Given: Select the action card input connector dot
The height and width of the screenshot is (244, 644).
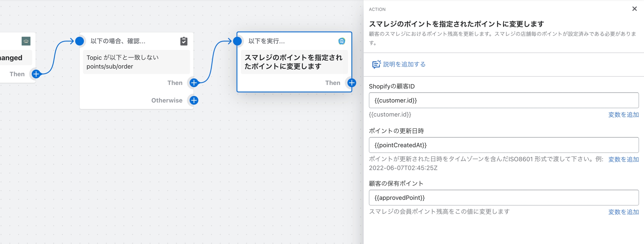Looking at the screenshot, I should coord(237,41).
